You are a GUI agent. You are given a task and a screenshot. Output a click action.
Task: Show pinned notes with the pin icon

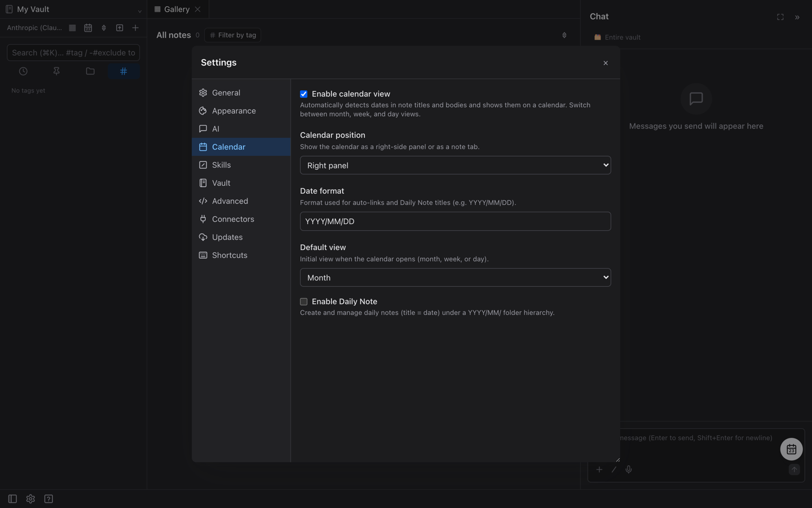click(56, 71)
